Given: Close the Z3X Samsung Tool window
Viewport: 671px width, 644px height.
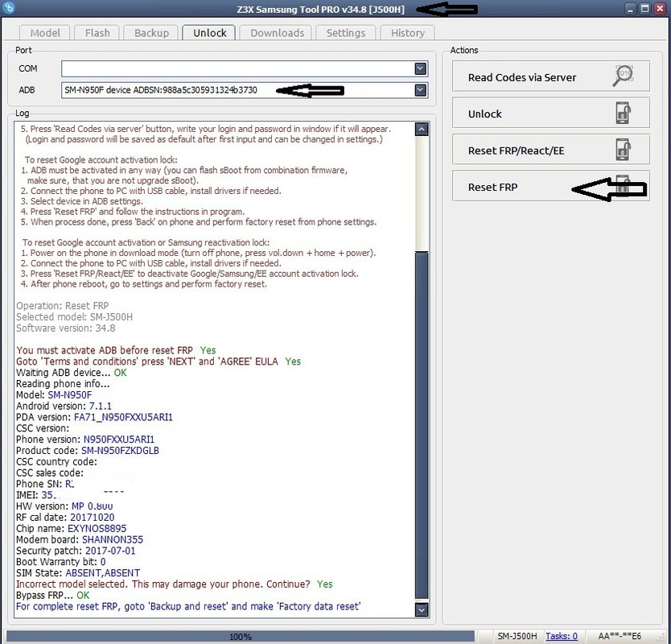Looking at the screenshot, I should (x=660, y=9).
